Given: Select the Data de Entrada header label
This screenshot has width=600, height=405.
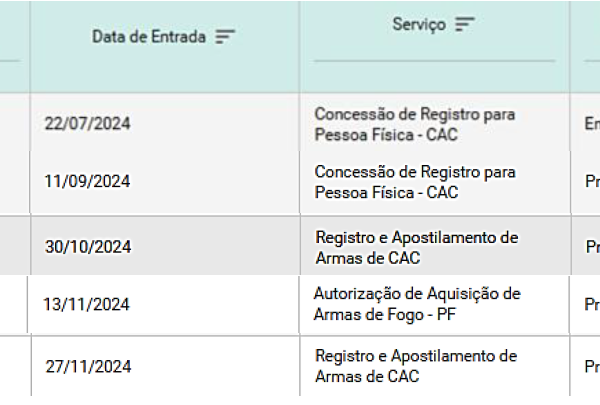Looking at the screenshot, I should (x=149, y=37).
